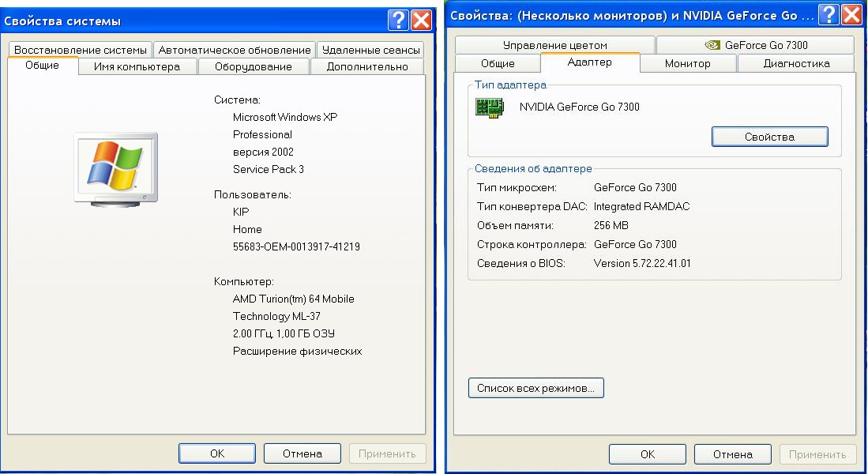Open the Управление цветом tab
Viewport: 868px width, 474px height.
pos(555,45)
